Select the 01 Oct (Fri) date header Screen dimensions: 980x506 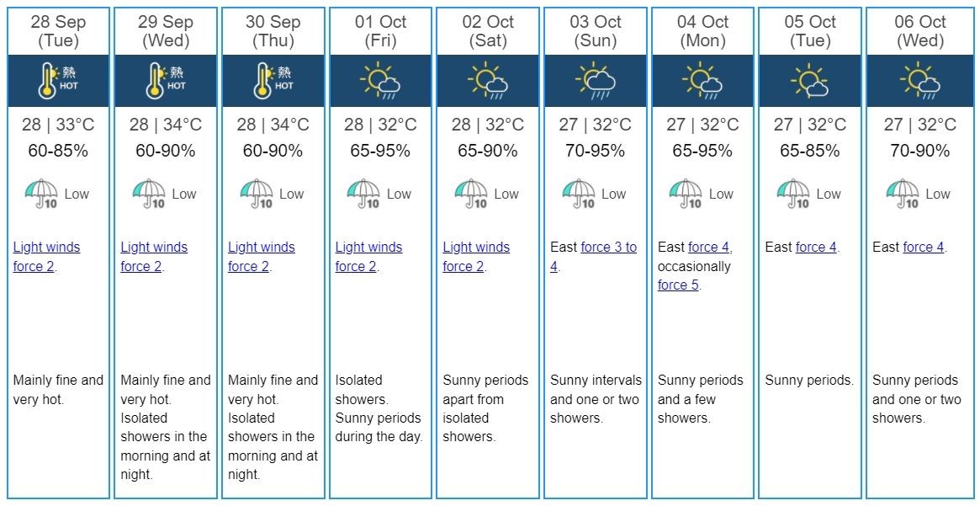point(380,31)
